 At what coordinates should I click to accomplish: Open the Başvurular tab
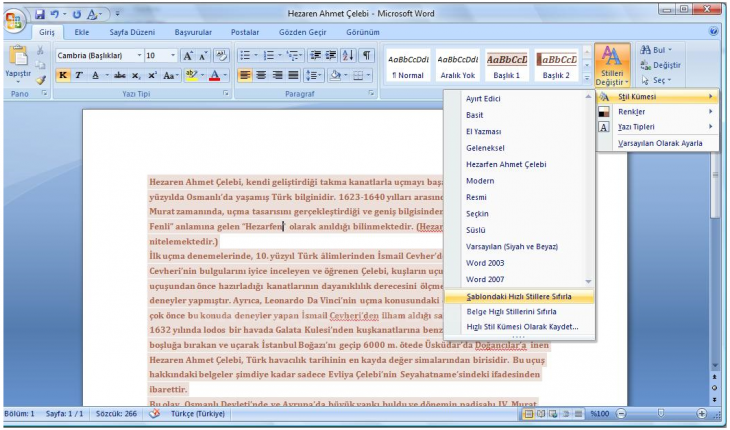tap(193, 32)
